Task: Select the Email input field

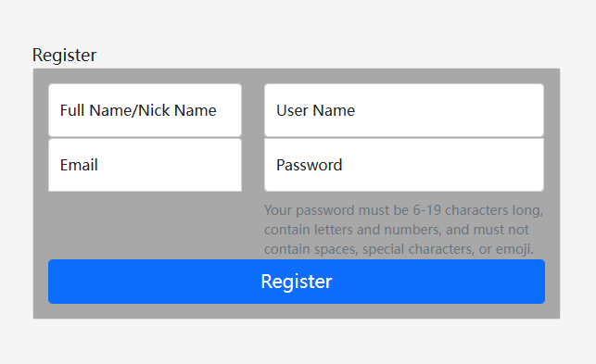Action: (x=145, y=165)
